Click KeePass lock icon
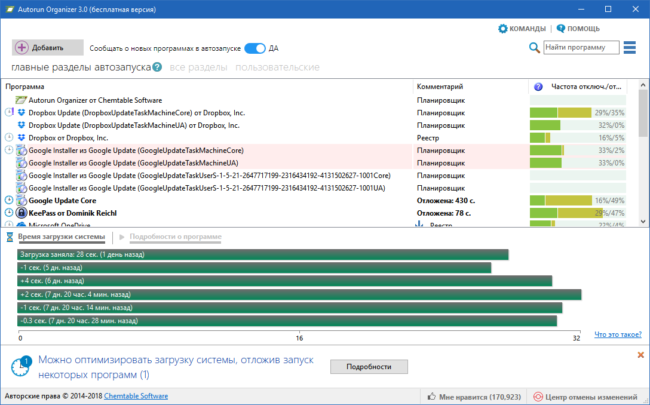This screenshot has height=405, width=650. pyautogui.click(x=22, y=213)
